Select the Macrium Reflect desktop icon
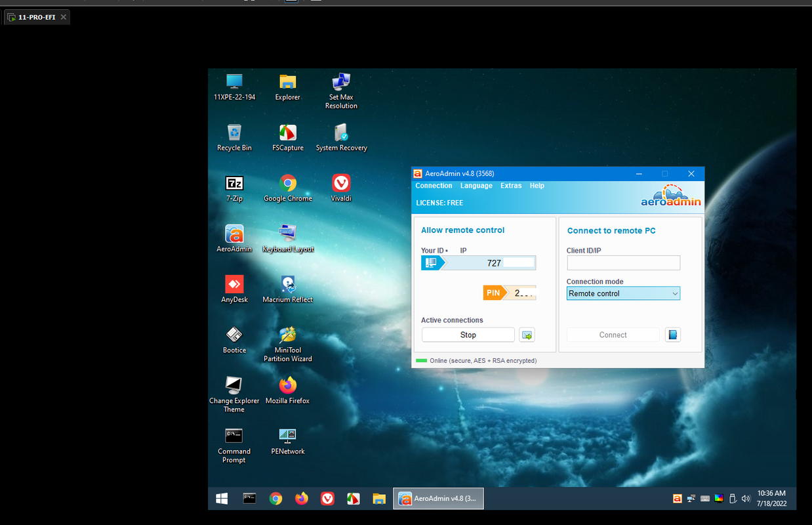The height and width of the screenshot is (525, 812). [287, 289]
